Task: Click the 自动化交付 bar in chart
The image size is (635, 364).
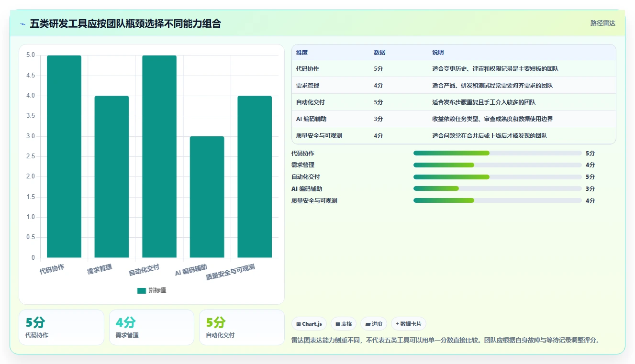Action: pos(159,156)
